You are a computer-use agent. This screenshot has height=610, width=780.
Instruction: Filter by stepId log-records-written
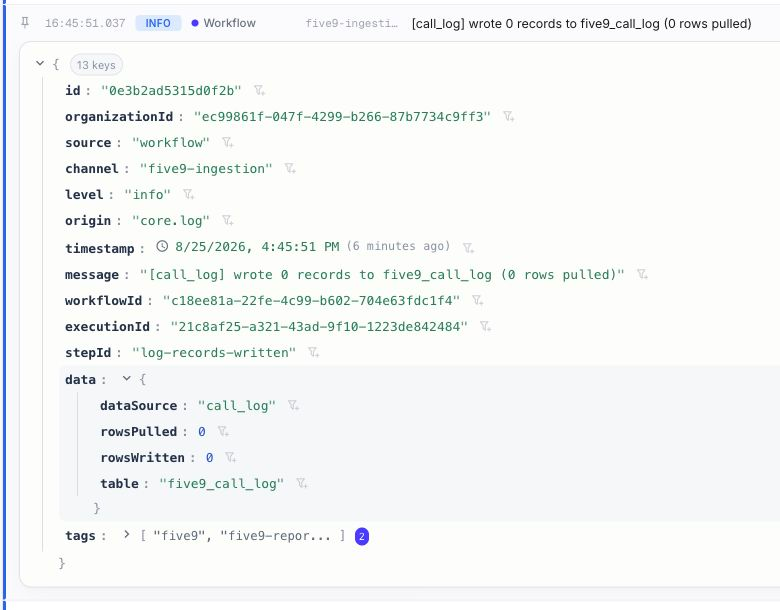pyautogui.click(x=313, y=353)
